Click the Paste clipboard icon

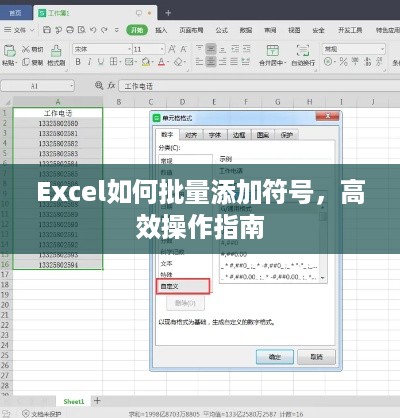pos(10,51)
